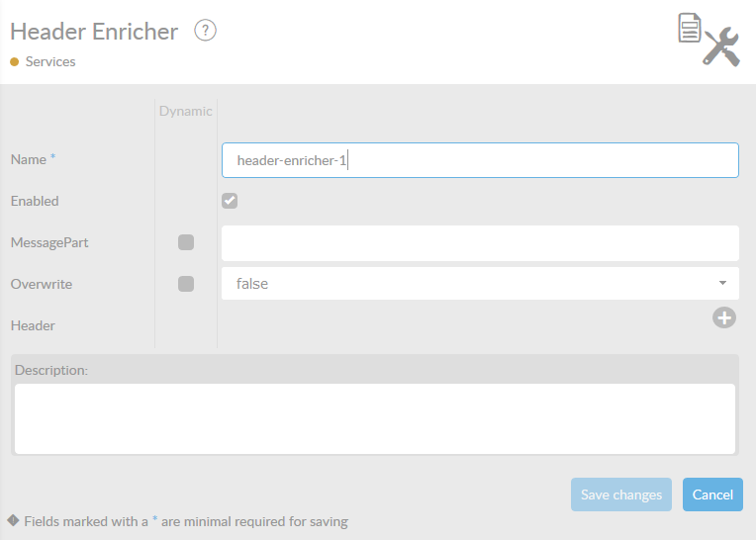Click the wrench and document service icon
The image size is (756, 540).
[x=709, y=40]
